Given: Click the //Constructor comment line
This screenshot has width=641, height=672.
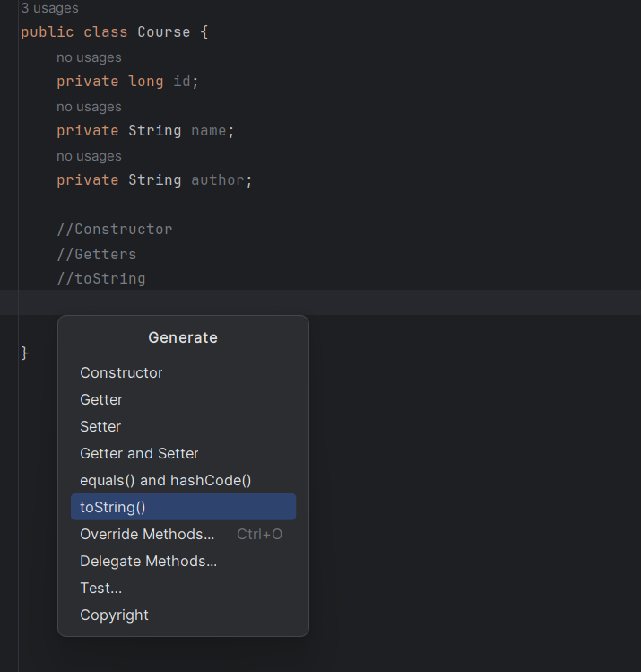Looking at the screenshot, I should tap(115, 230).
